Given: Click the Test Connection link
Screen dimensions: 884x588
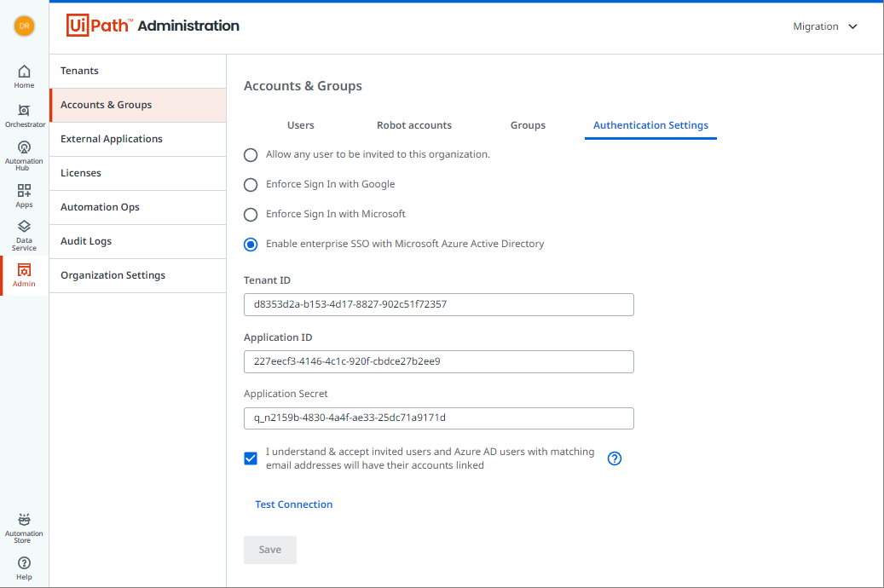Looking at the screenshot, I should 294,504.
